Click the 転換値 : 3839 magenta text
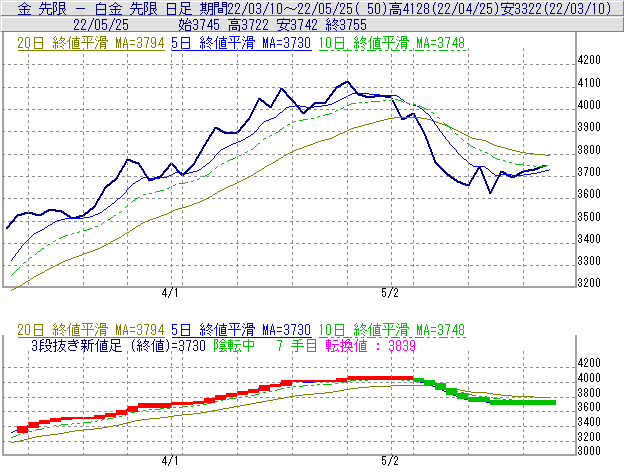Screen dimensions: 624x475 [x=370, y=346]
